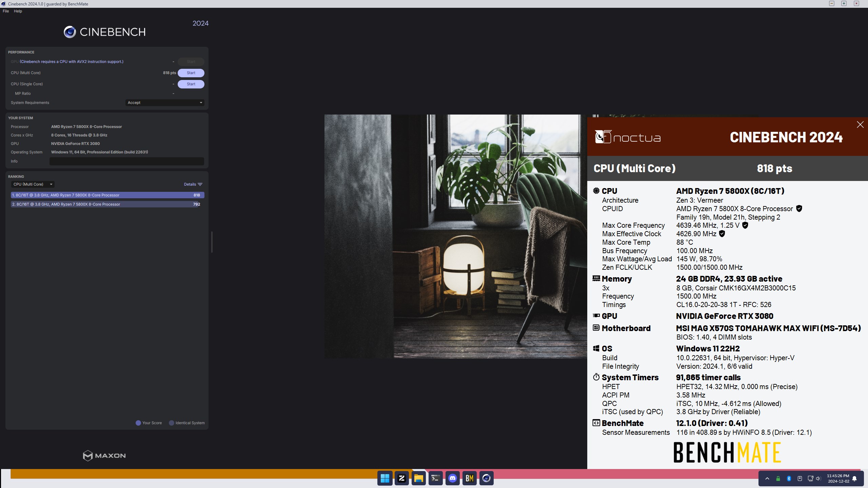Click the 818 pts Multi Core score
The image size is (868, 488).
(170, 73)
